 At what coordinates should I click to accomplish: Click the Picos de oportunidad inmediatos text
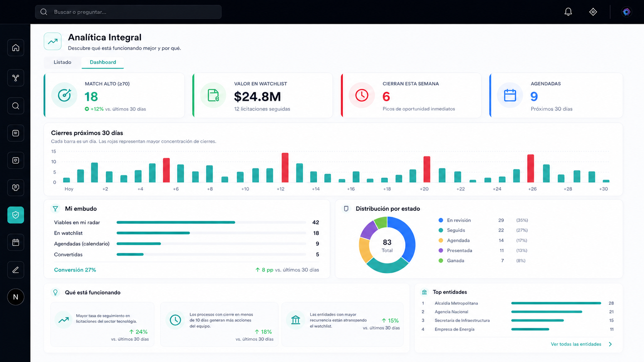419,109
